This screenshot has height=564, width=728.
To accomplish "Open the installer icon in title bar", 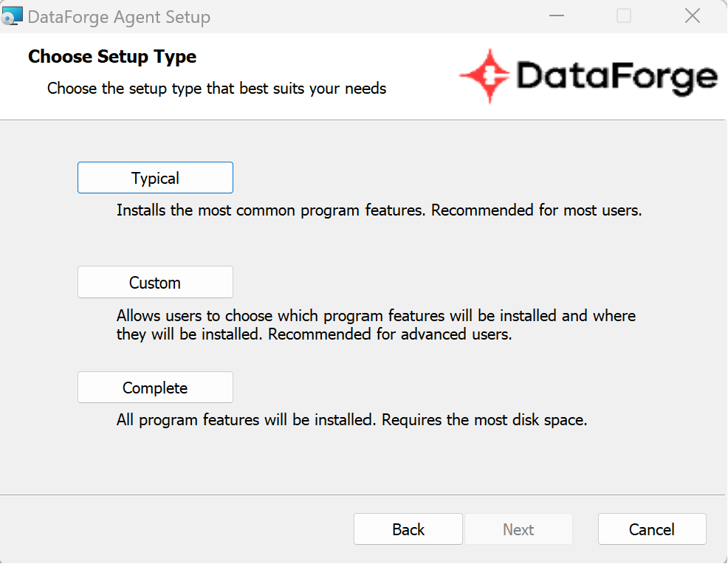I will click(x=12, y=16).
